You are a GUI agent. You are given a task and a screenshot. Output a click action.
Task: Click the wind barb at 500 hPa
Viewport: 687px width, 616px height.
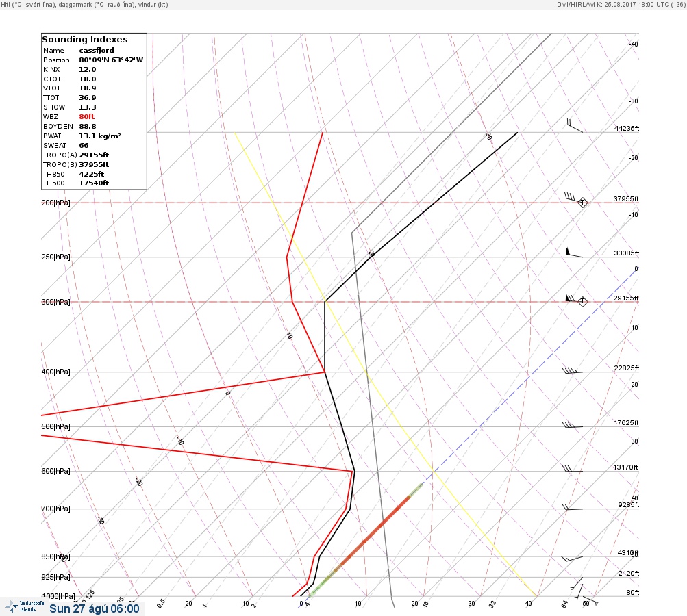point(572,425)
